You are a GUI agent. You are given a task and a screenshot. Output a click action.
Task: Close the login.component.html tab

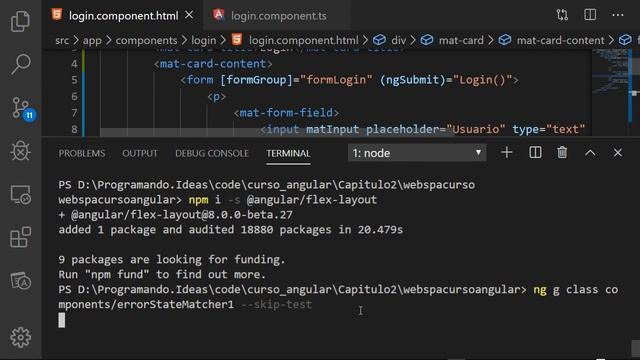click(x=189, y=15)
